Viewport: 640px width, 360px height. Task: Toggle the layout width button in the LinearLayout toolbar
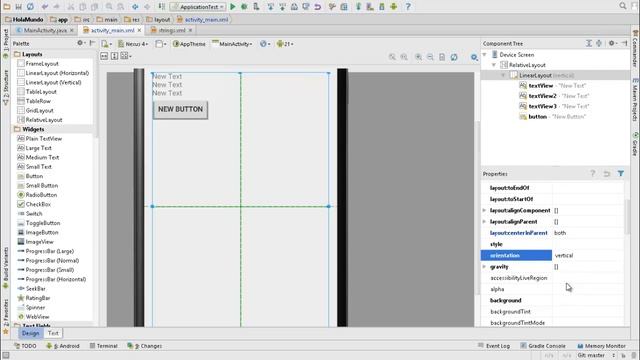coord(104,56)
